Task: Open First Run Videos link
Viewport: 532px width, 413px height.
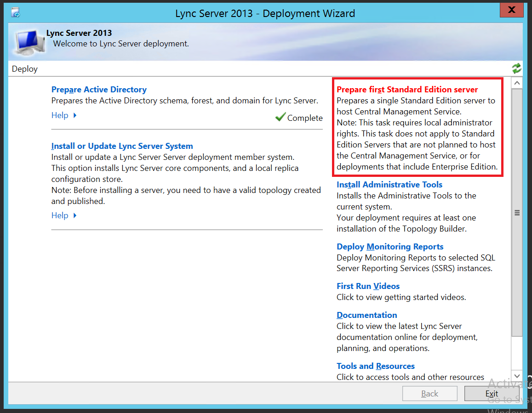Action: click(x=368, y=286)
